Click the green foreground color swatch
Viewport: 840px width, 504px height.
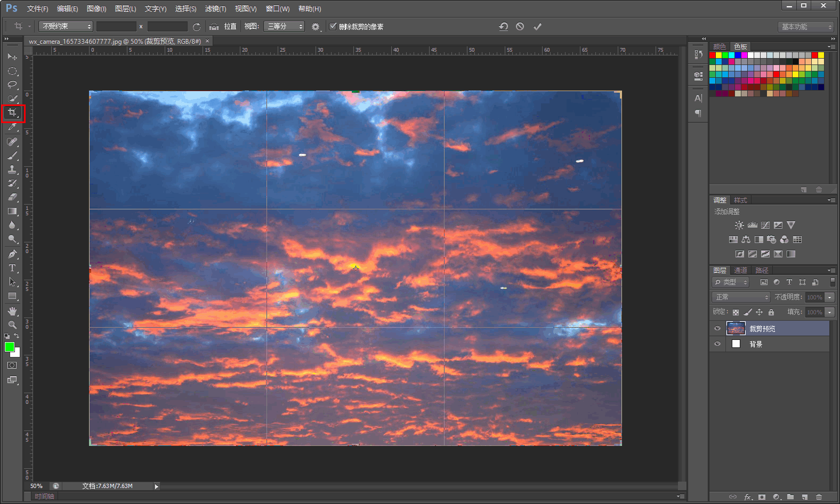[x=9, y=347]
